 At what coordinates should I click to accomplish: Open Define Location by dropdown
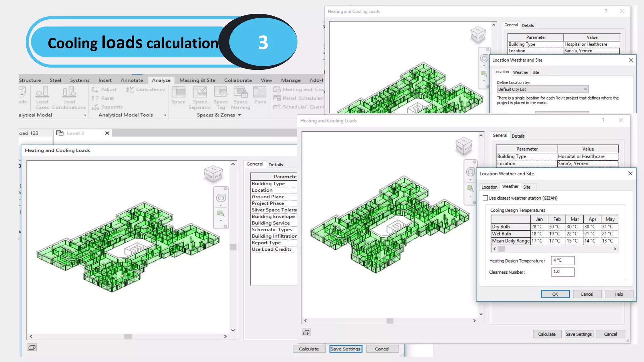pyautogui.click(x=542, y=89)
